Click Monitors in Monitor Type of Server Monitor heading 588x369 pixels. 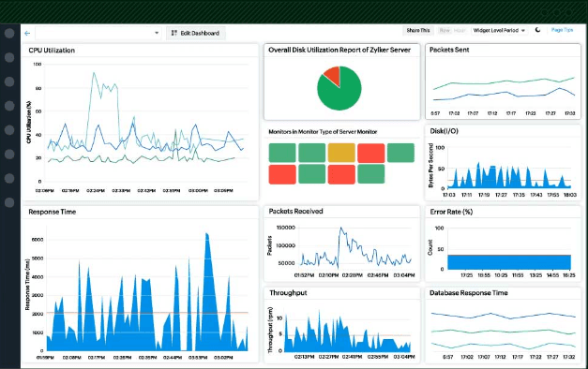pos(323,132)
